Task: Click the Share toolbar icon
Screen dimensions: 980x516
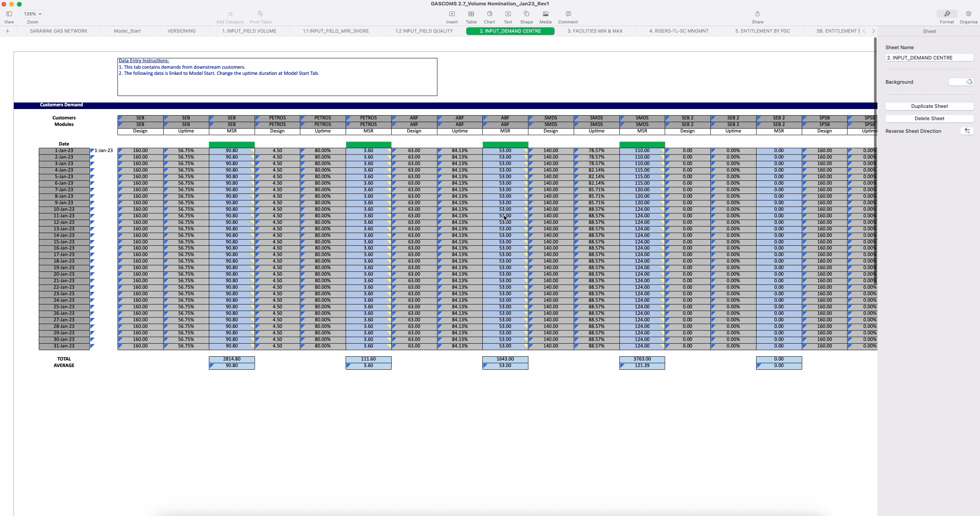Action: click(x=757, y=14)
